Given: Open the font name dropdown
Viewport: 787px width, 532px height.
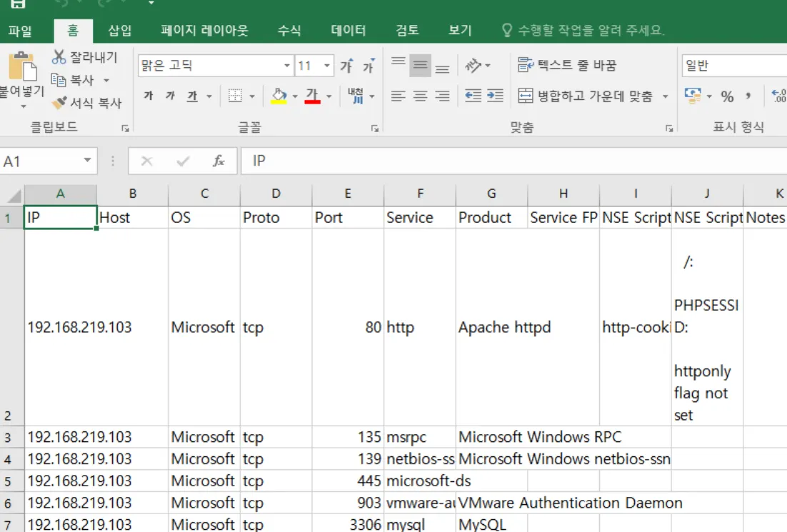Looking at the screenshot, I should (286, 66).
